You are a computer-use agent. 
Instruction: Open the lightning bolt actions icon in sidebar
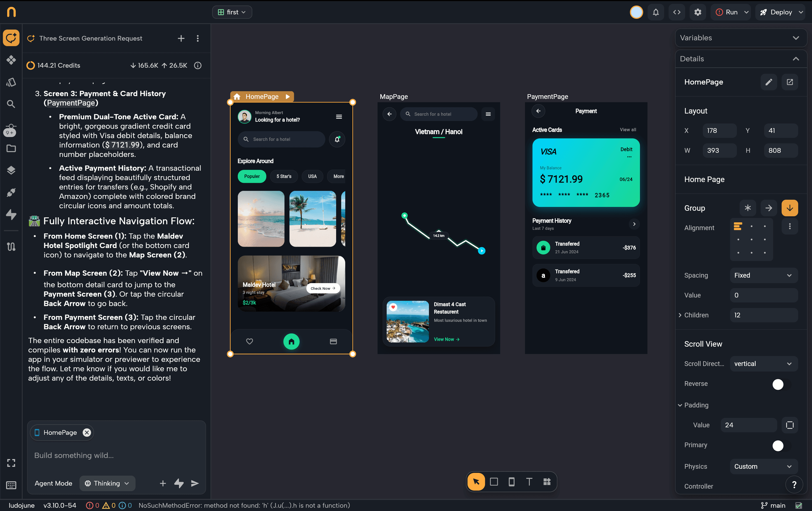[11, 215]
